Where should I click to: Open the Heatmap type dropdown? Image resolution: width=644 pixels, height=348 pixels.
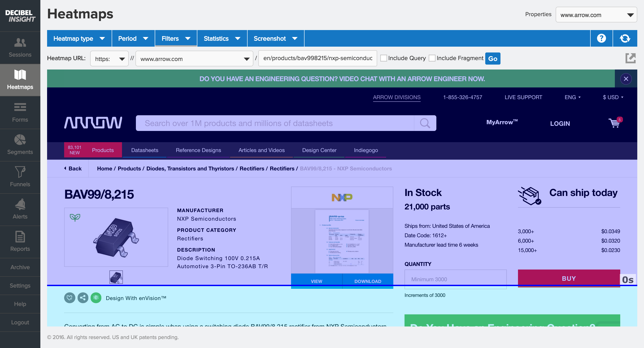tap(79, 38)
